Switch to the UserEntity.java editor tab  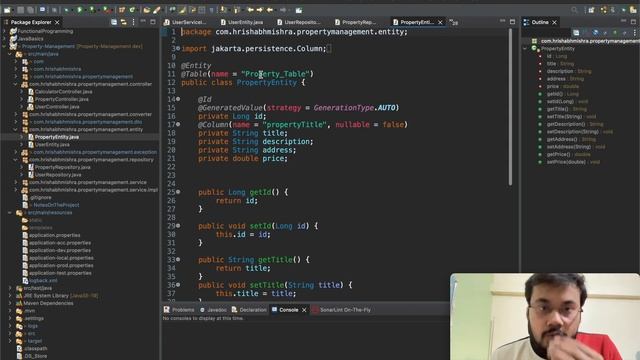click(x=242, y=22)
